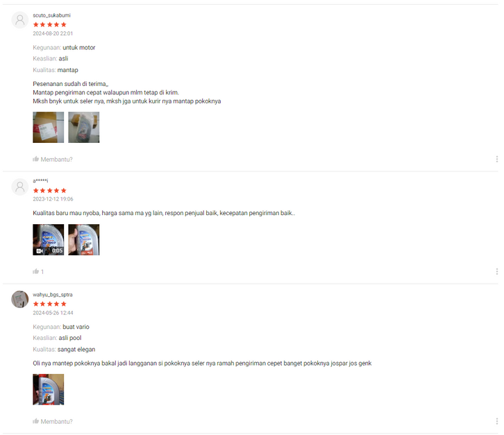This screenshot has height=435, width=504.
Task: View wrapped oil bottle photo by scuto_sukabumi
Action: (84, 127)
